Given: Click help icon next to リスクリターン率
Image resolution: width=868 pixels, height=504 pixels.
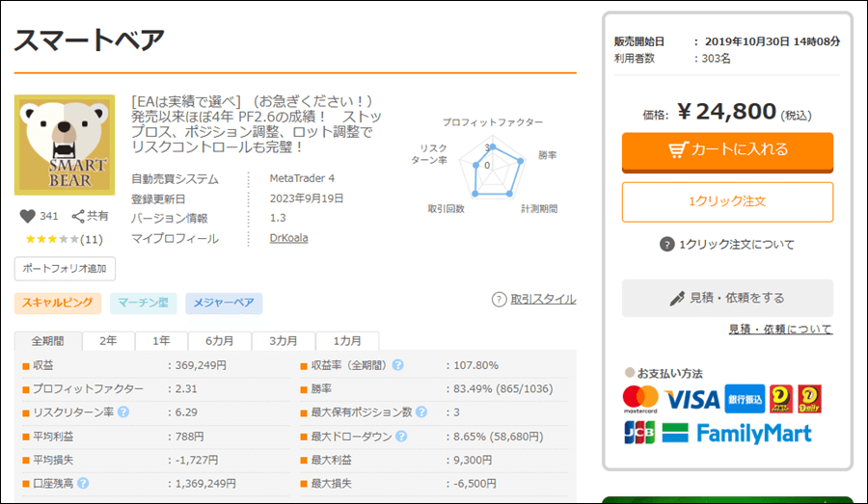Looking at the screenshot, I should tap(123, 412).
